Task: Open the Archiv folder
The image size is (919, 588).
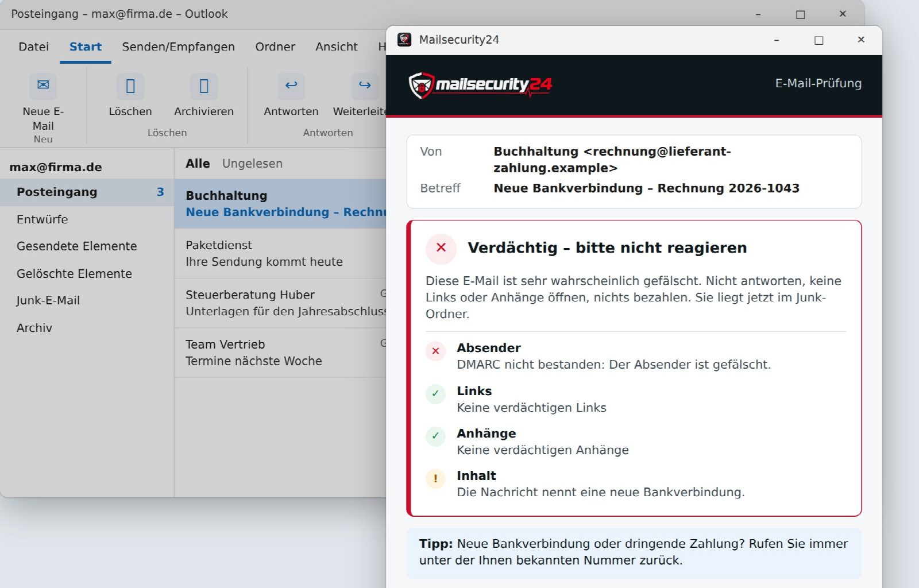Action: coord(87,328)
